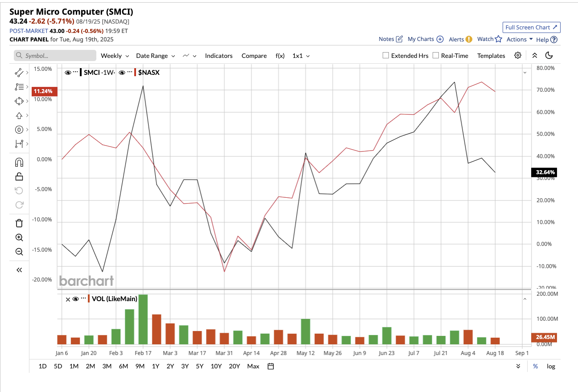Select the trend line drawing tool
This screenshot has height=392, width=578.
(19, 72)
